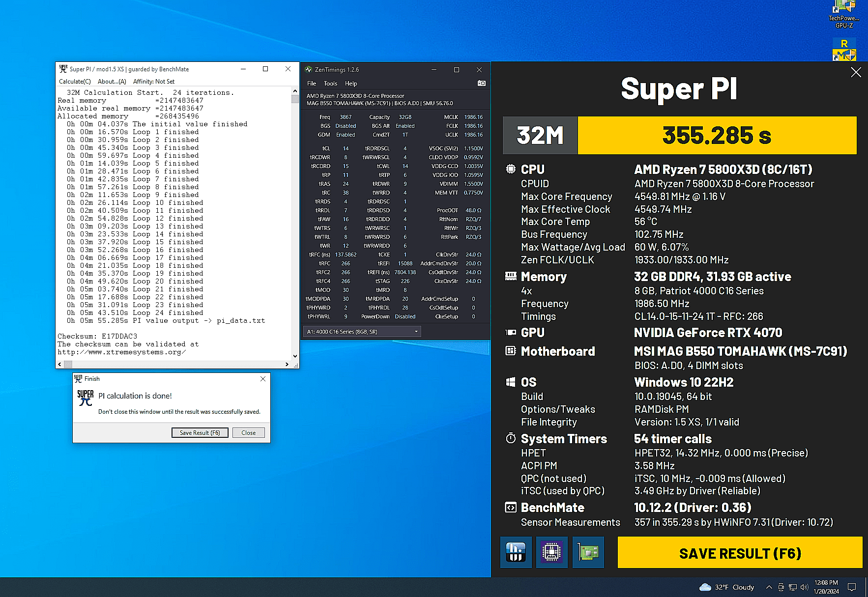The image size is (868, 597).
Task: Open the About...(A) menu in Super PI
Action: pos(112,82)
